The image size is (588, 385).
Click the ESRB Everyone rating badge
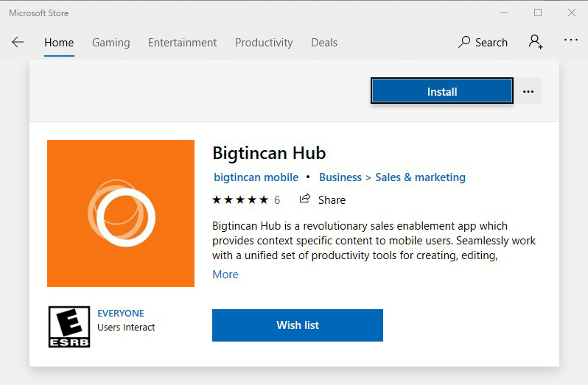tap(69, 327)
